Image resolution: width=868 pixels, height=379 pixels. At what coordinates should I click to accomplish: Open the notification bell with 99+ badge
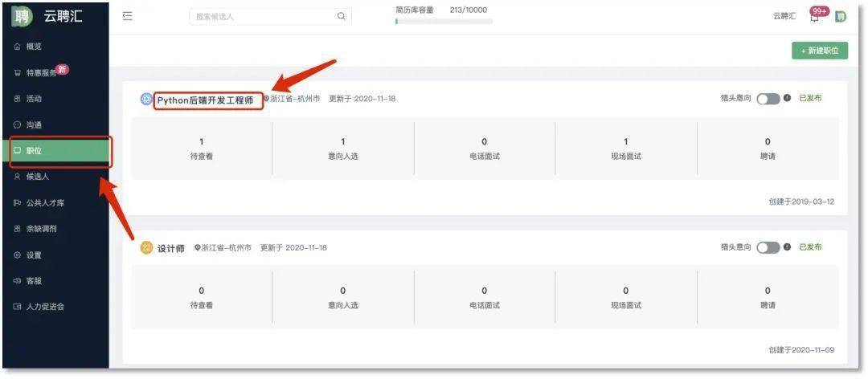(x=815, y=17)
